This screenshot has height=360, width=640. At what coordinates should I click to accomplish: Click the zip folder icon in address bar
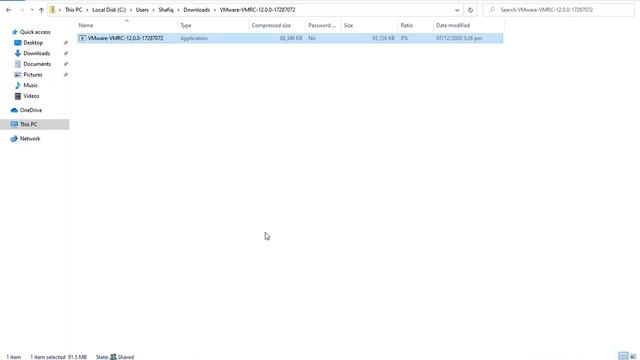point(52,10)
